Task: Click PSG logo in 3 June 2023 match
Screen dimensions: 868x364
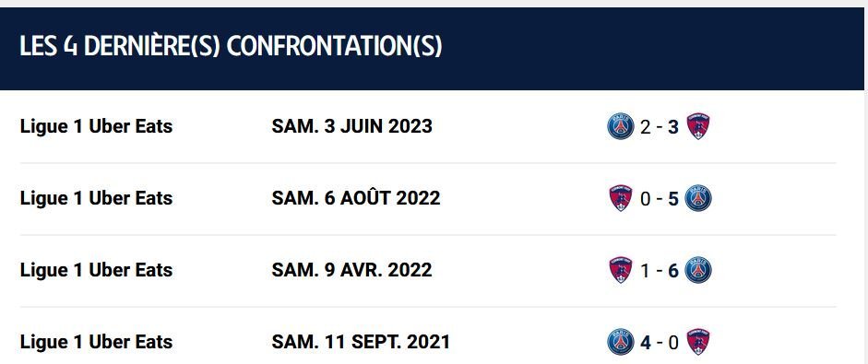Action: (620, 126)
